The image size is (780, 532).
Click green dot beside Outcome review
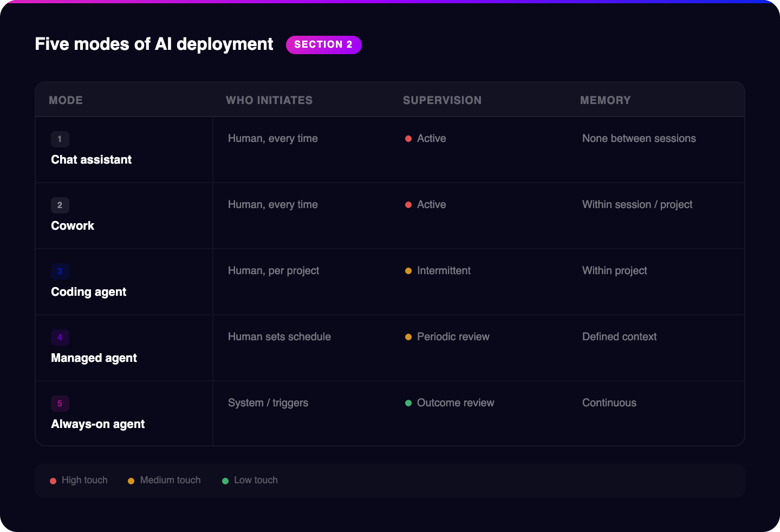click(408, 403)
